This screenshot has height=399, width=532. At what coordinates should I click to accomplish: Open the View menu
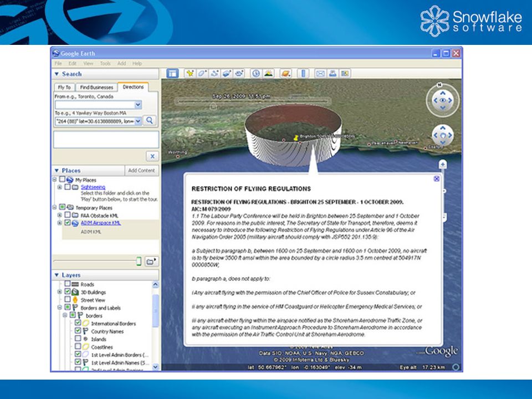tap(88, 63)
